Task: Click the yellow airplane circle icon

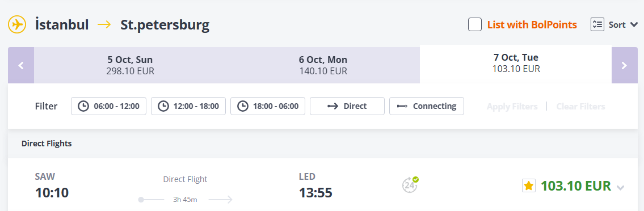Action: (17, 24)
